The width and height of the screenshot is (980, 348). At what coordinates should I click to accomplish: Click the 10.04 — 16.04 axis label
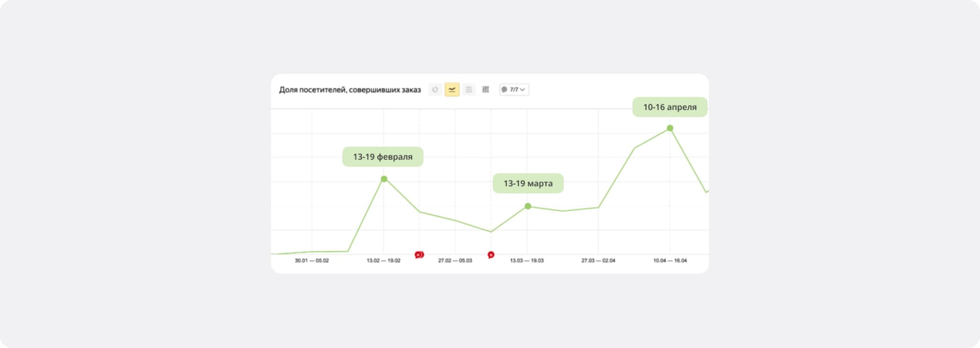pyautogui.click(x=670, y=261)
